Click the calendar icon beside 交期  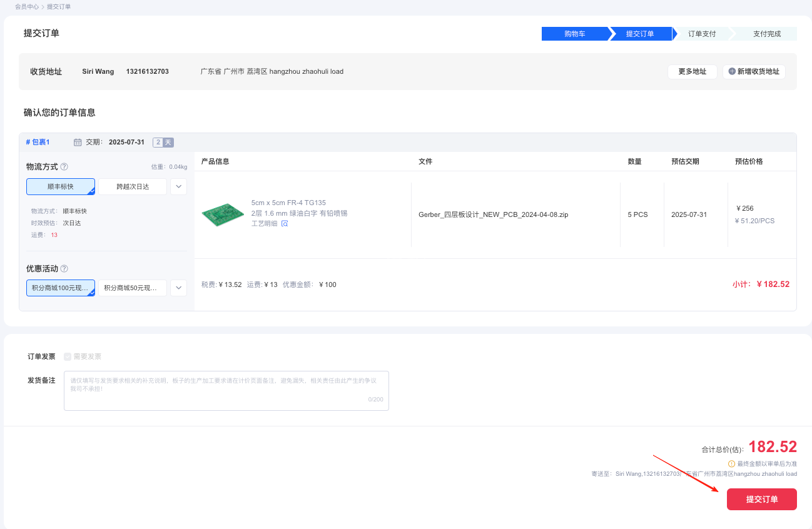[x=78, y=143]
